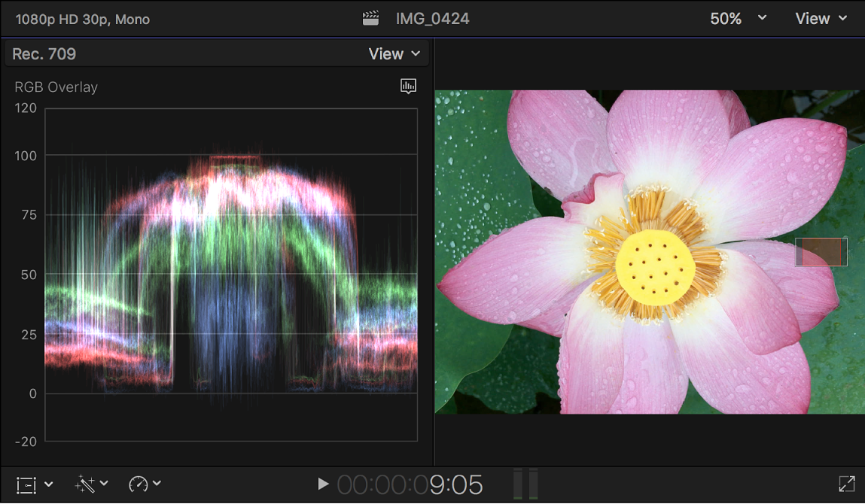The height and width of the screenshot is (504, 865).
Task: Expand the retime tool chevron
Action: point(156,484)
